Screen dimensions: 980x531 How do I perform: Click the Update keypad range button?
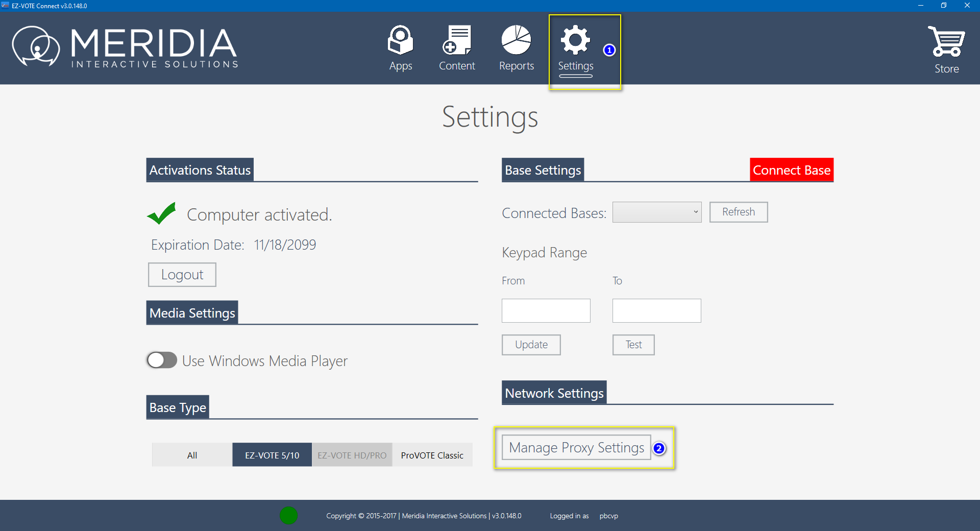(531, 345)
